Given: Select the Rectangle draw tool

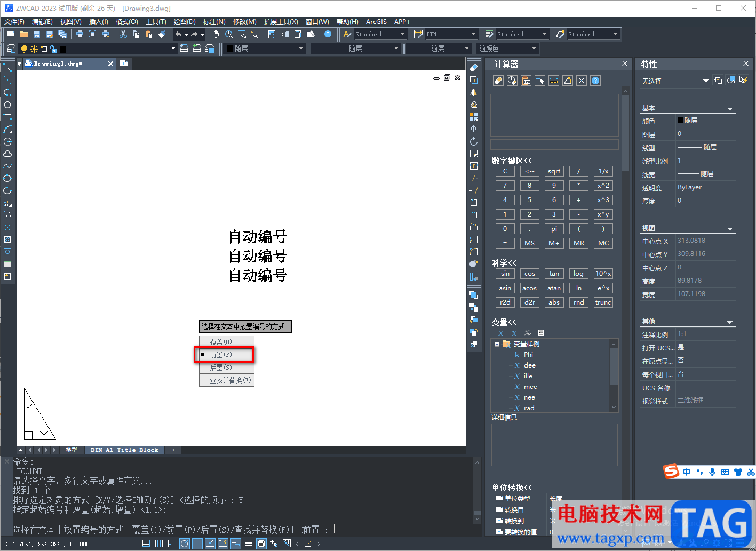Looking at the screenshot, I should tap(7, 117).
